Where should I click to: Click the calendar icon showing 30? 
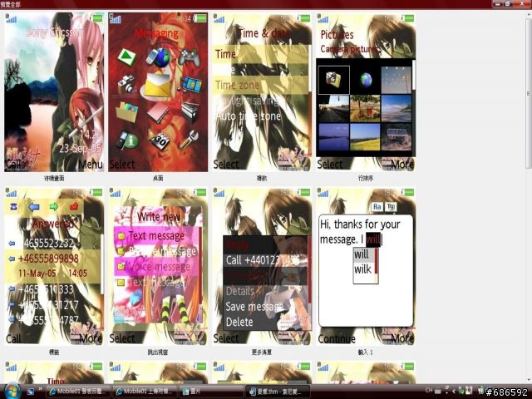[159, 141]
